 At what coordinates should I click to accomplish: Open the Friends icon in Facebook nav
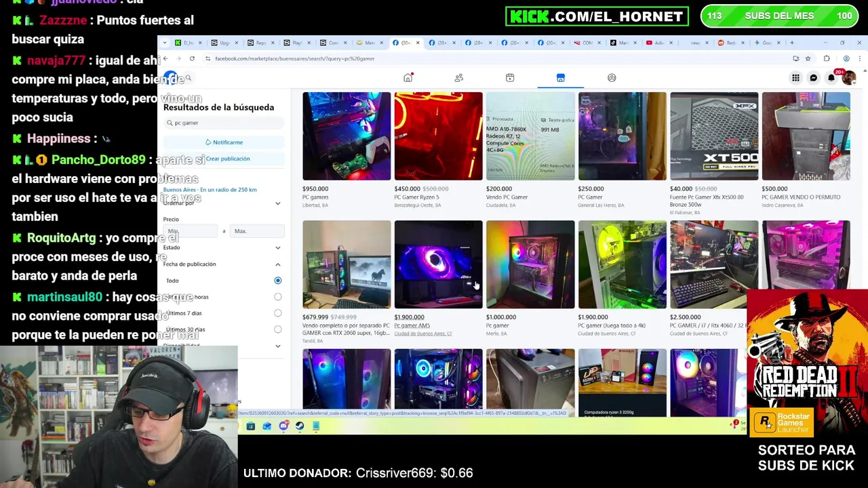[x=459, y=78]
